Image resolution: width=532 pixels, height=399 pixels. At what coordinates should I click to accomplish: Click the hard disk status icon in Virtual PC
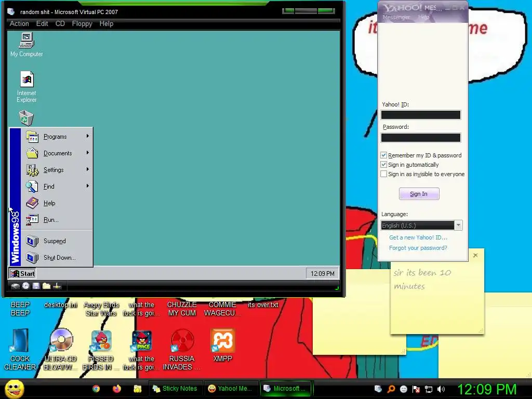pyautogui.click(x=15, y=286)
